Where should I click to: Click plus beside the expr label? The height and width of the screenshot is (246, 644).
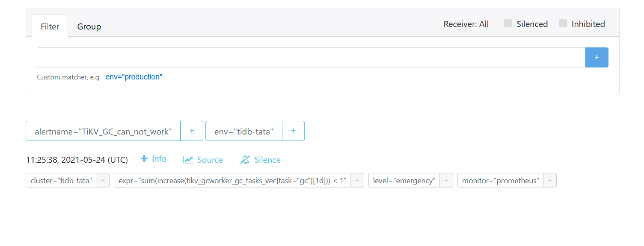coord(357,181)
